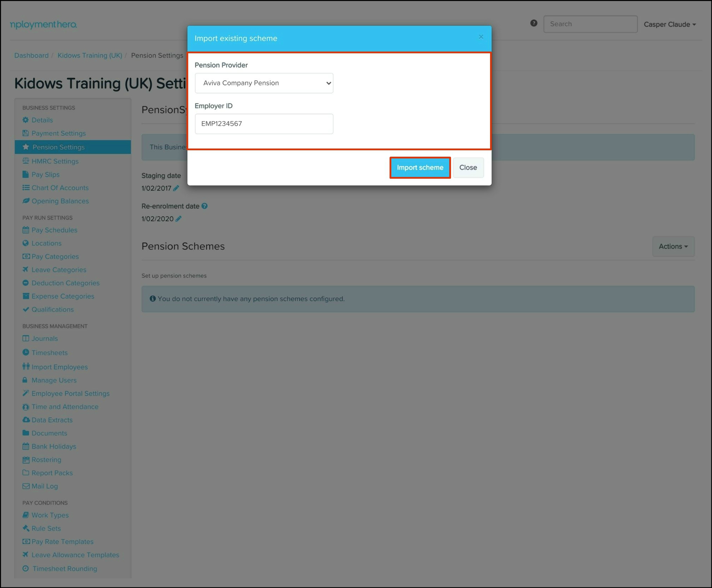Open the Pension Provider dropdown
Viewport: 712px width, 588px height.
pos(264,83)
